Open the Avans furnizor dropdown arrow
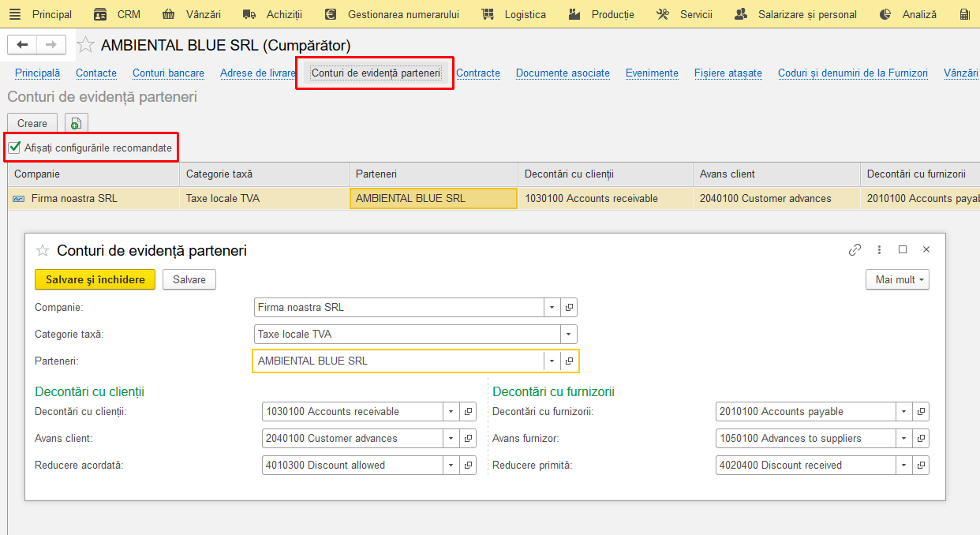Image resolution: width=980 pixels, height=535 pixels. pyautogui.click(x=903, y=438)
